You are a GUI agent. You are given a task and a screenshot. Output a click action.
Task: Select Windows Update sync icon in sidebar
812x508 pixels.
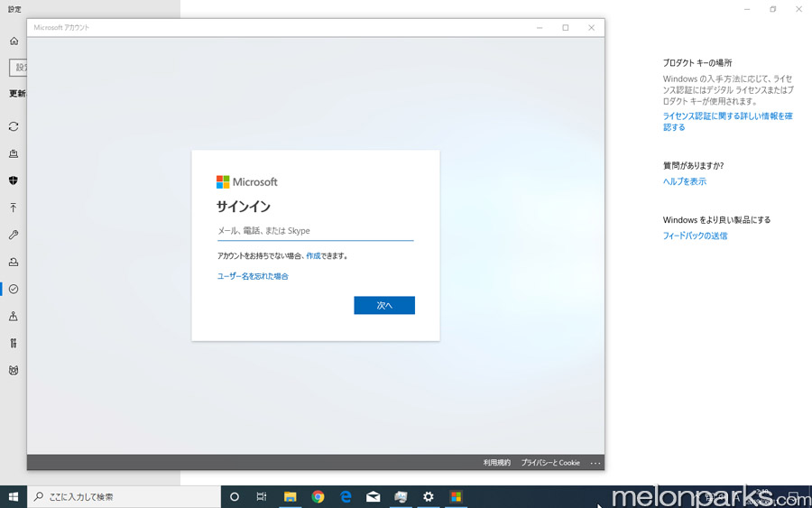coord(14,126)
